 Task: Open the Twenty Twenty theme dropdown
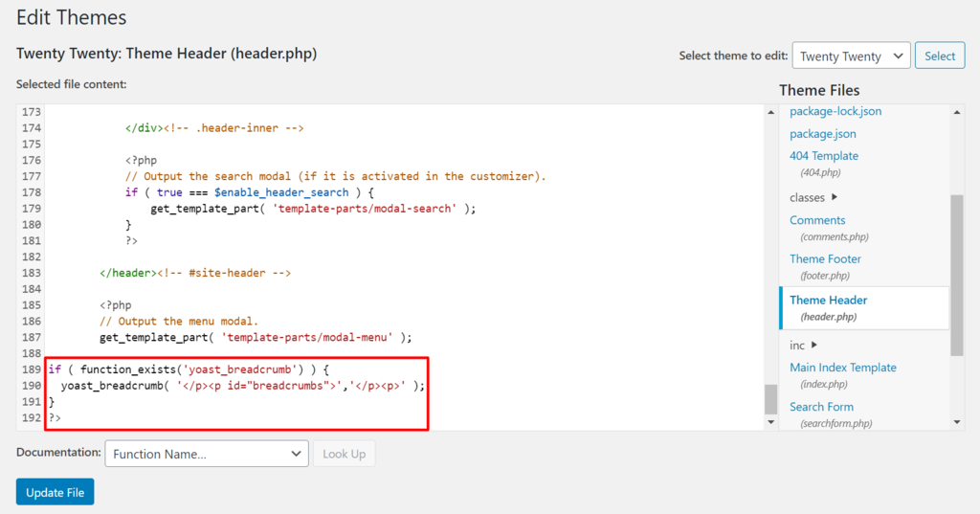coord(850,56)
